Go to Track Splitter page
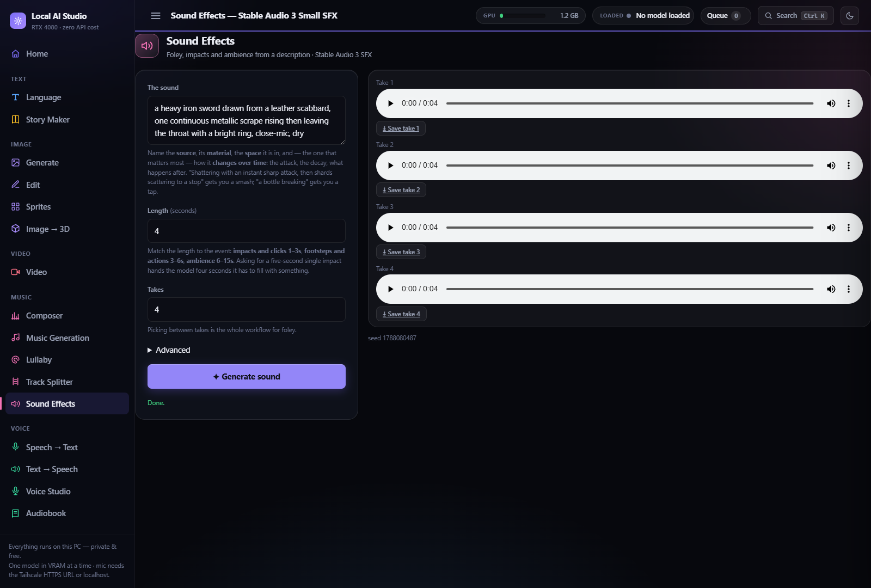 click(67, 382)
